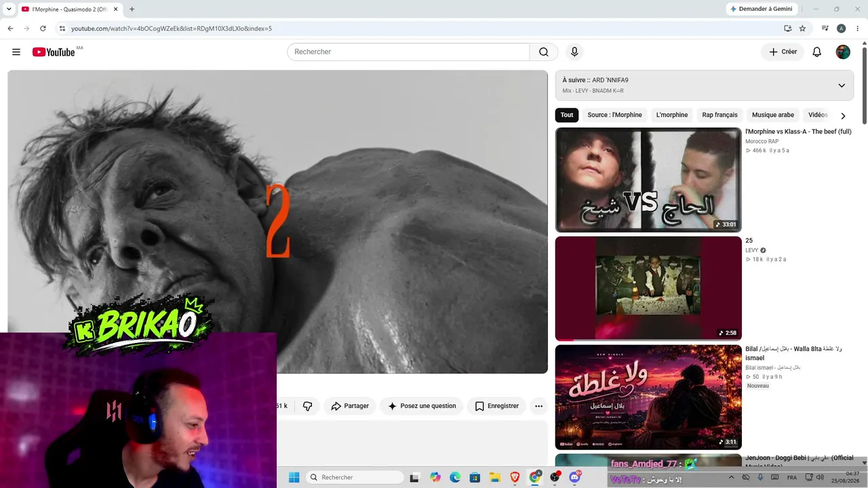
Task: Open Microsoft Store from the taskbar
Action: tap(475, 478)
